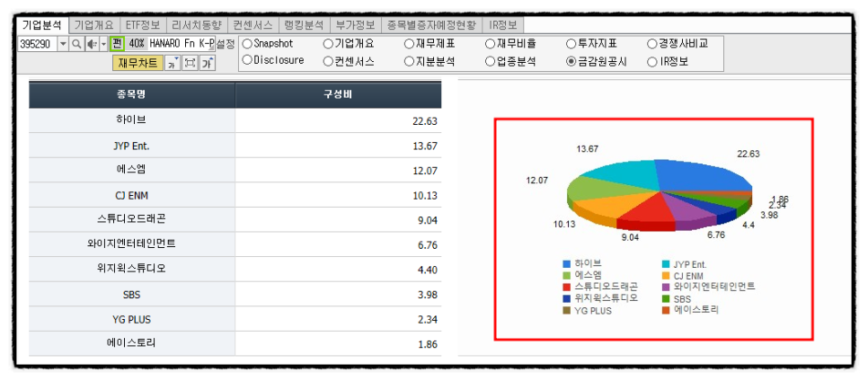
Task: Click the CJ ENM table row name
Action: pos(132,195)
